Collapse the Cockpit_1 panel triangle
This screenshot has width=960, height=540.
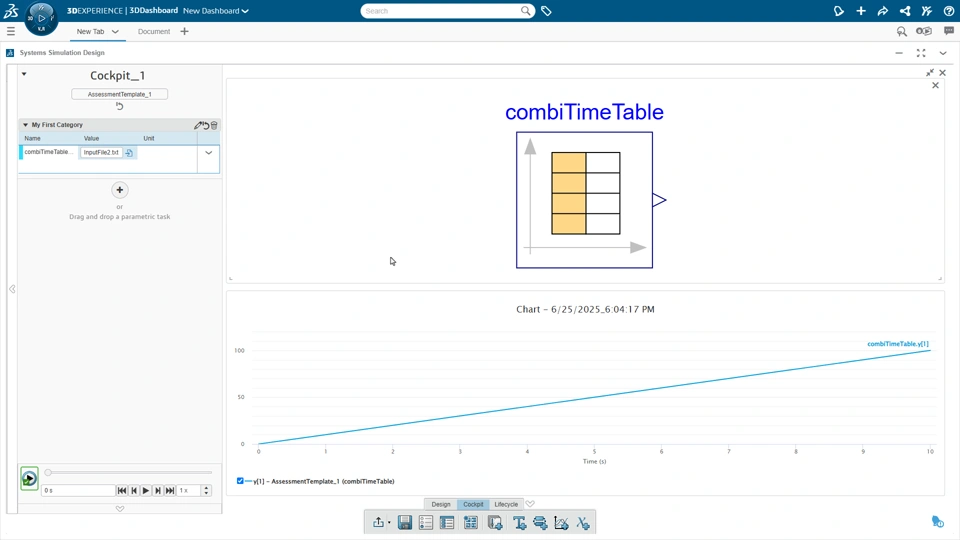[24, 74]
